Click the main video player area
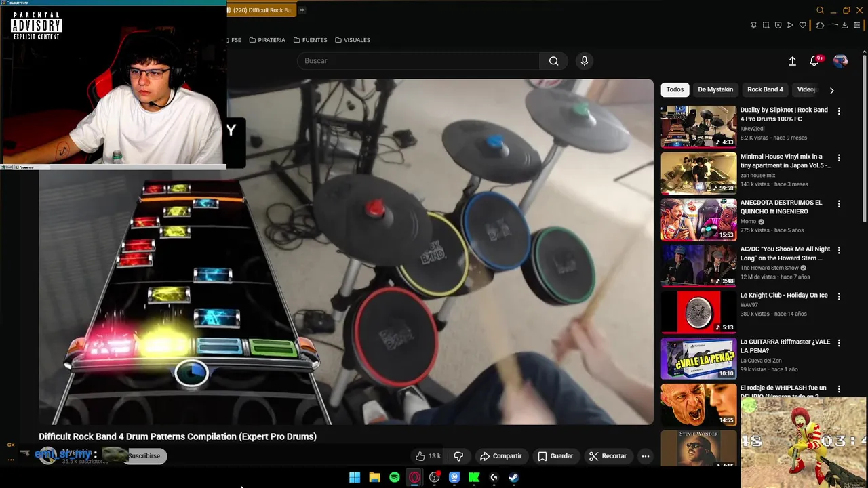Viewport: 868px width, 488px height. [346, 252]
